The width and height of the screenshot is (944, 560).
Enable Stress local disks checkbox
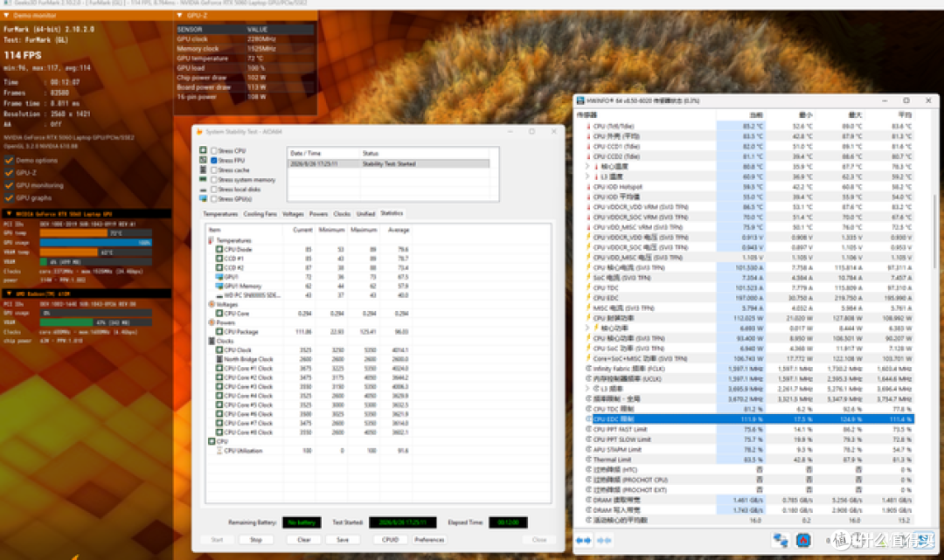tap(214, 189)
